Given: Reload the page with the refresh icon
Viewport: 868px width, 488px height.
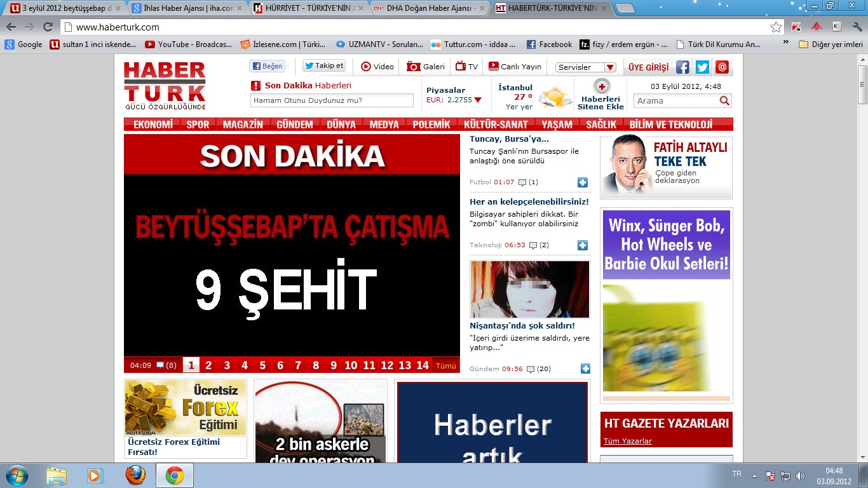Looking at the screenshot, I should (48, 27).
